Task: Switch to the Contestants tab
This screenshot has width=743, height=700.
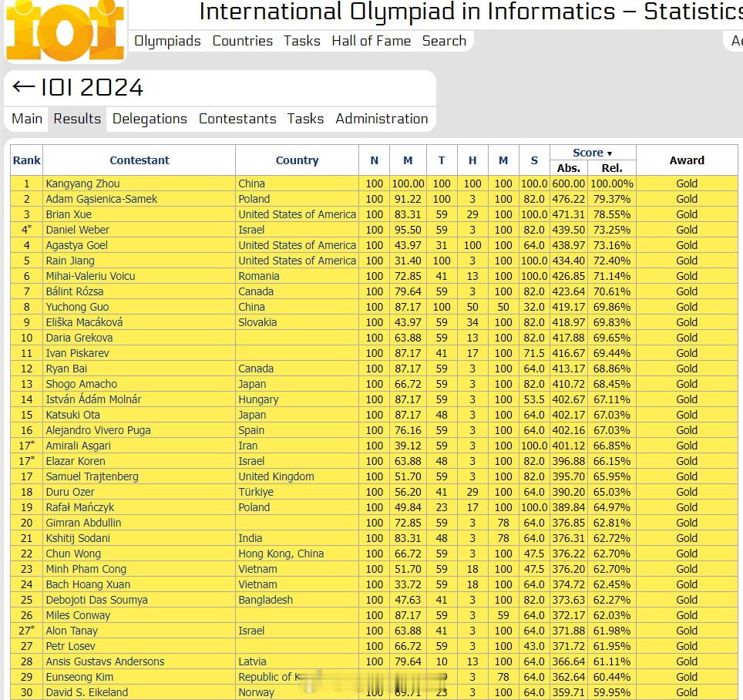Action: [x=237, y=119]
